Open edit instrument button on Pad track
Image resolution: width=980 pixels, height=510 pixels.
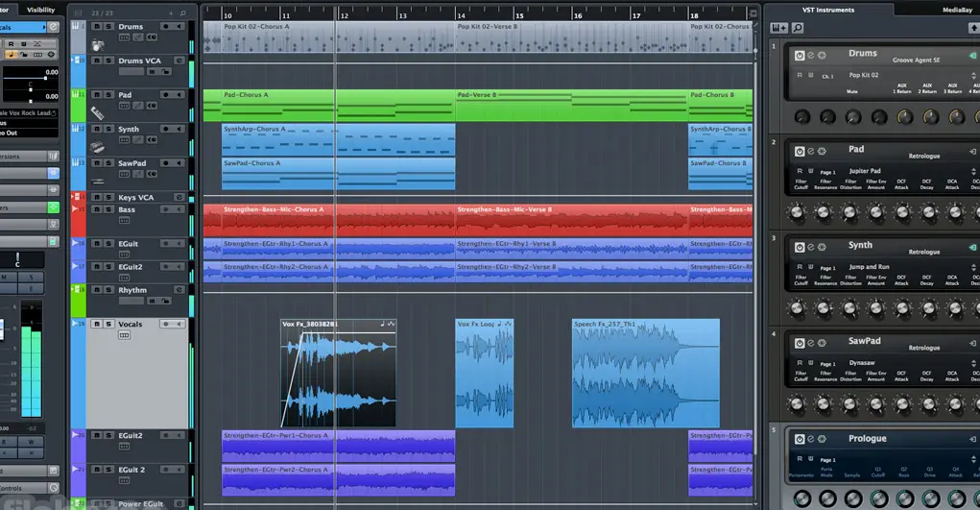[152, 106]
